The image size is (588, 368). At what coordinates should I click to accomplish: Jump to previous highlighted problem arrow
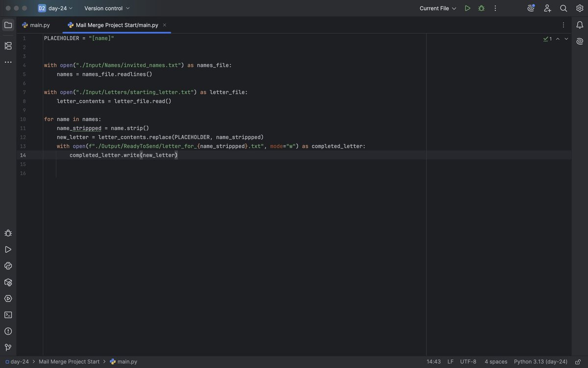pyautogui.click(x=558, y=39)
